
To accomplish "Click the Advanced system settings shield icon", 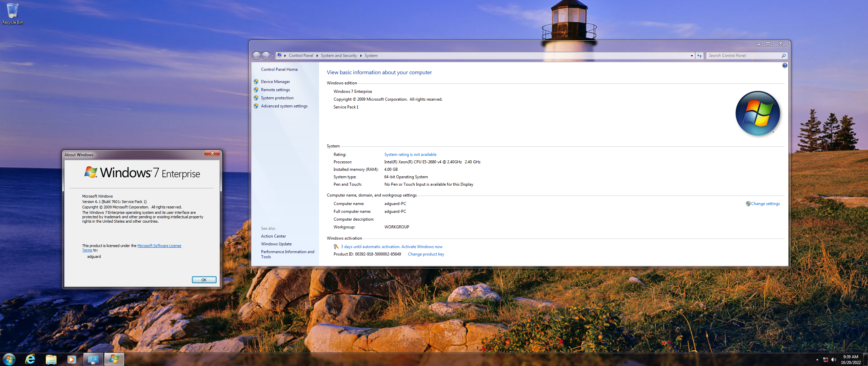I will tap(256, 106).
